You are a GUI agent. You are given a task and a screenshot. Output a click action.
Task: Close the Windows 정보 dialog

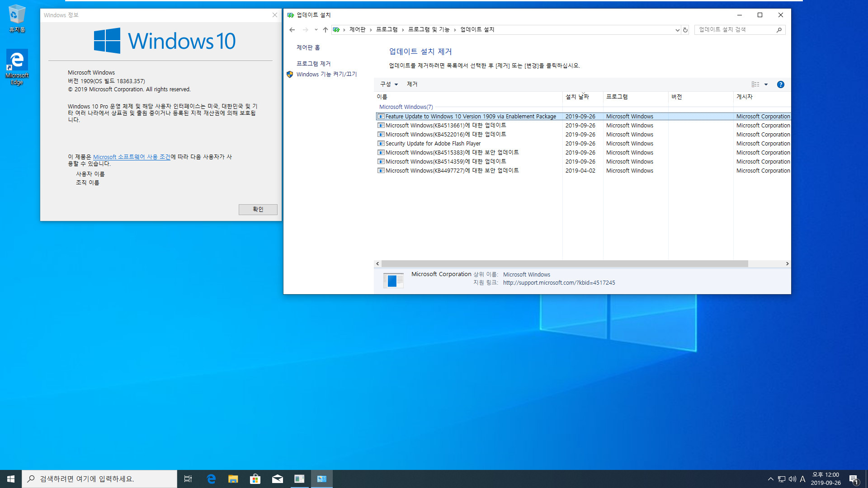click(275, 15)
